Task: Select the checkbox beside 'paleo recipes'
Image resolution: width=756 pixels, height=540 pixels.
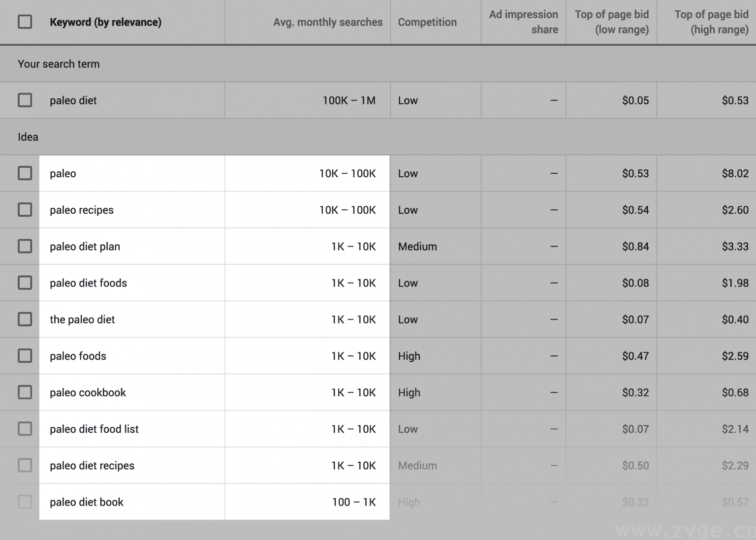Action: (25, 210)
